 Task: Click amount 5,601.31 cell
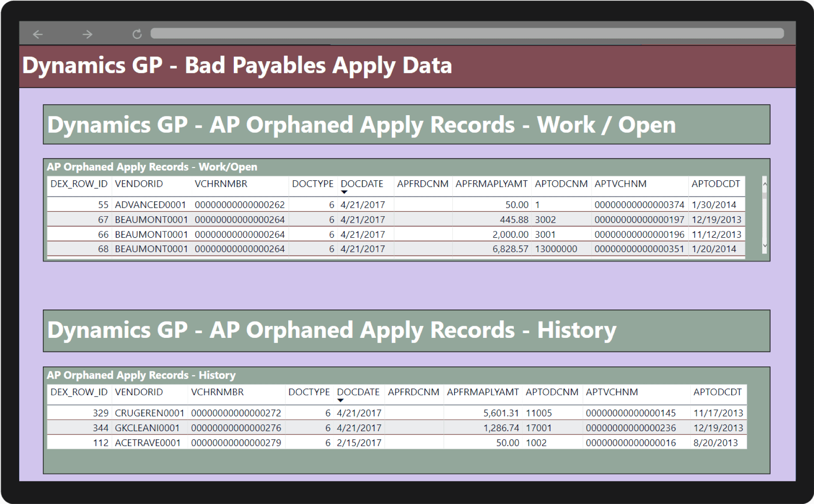coord(501,413)
